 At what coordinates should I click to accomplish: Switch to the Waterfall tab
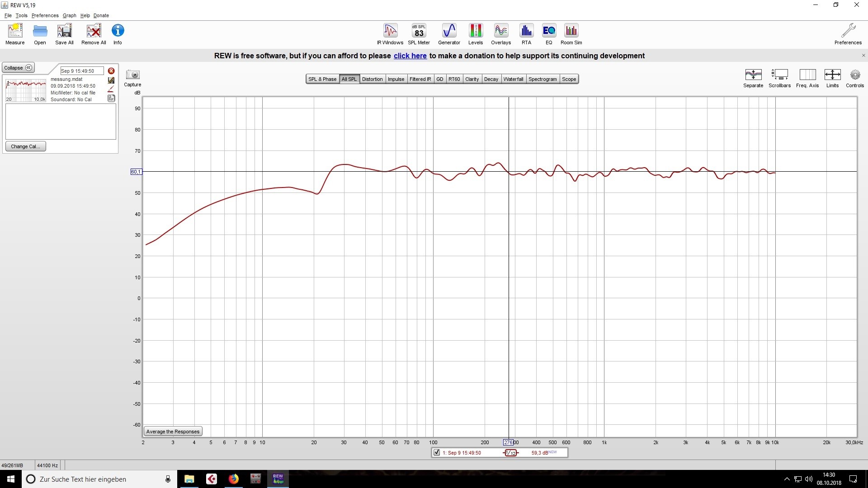coord(513,79)
